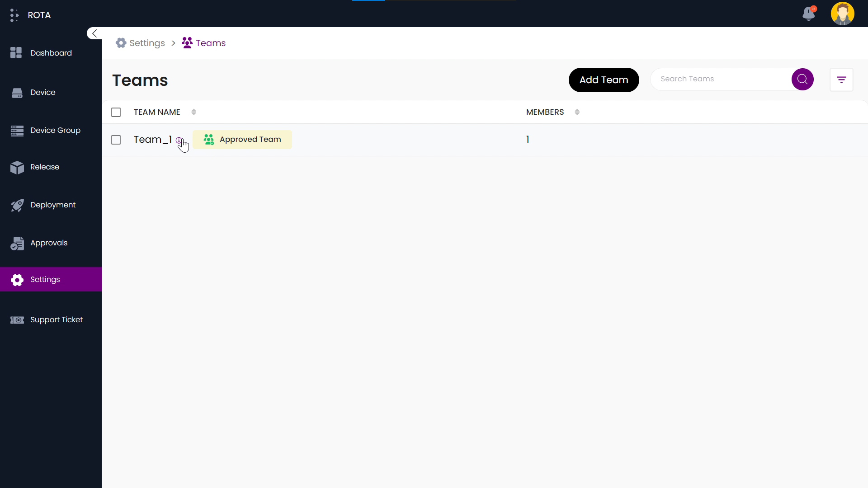Open the notification bell icon
The width and height of the screenshot is (868, 488).
pos(809,13)
